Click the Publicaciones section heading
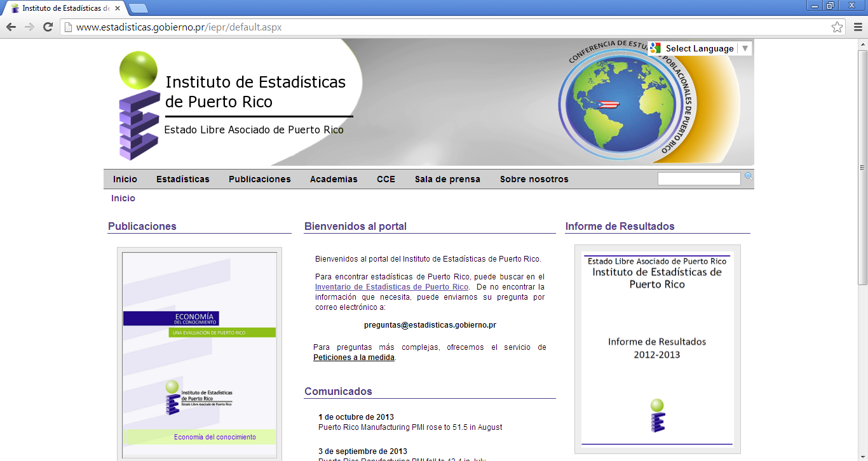 (x=142, y=226)
